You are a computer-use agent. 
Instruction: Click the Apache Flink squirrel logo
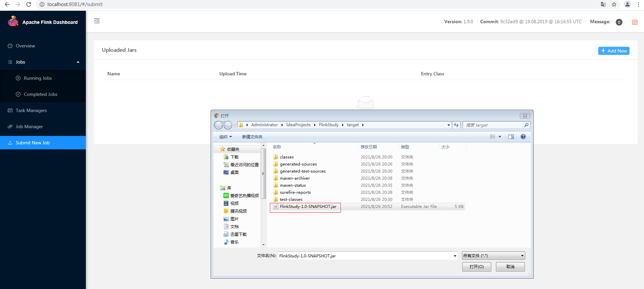point(13,21)
